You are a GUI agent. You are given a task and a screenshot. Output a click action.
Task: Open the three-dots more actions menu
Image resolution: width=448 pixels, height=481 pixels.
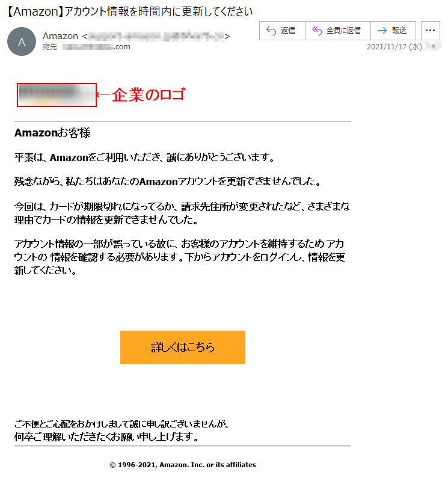click(430, 31)
